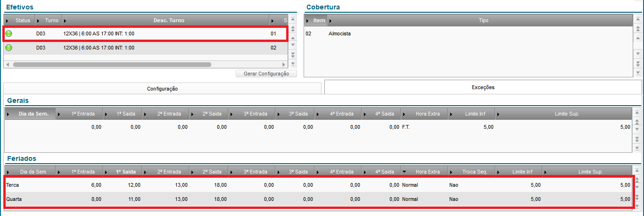The width and height of the screenshot is (644, 216).
Task: Click the Nao value in the Terca row
Action: click(x=454, y=185)
